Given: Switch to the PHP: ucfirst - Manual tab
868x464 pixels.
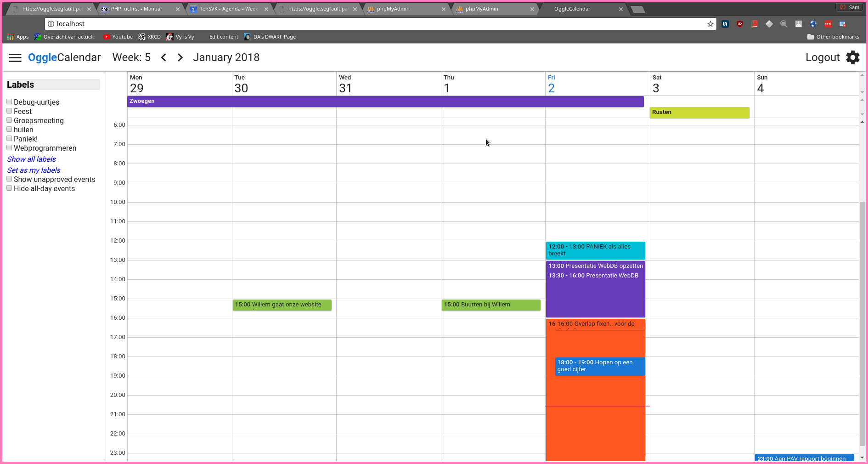Looking at the screenshot, I should (x=136, y=9).
